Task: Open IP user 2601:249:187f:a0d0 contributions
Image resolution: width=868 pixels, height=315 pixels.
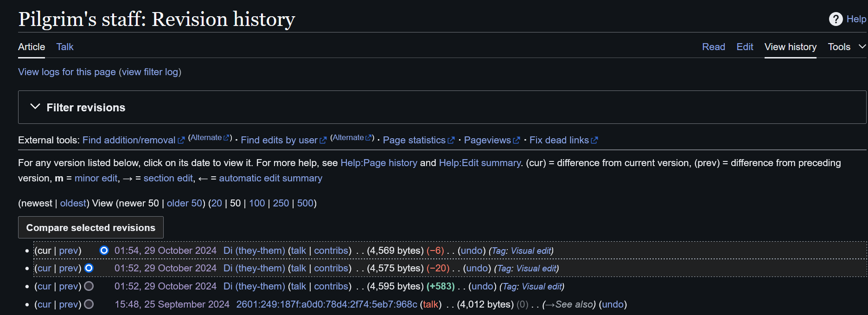Action: click(326, 304)
